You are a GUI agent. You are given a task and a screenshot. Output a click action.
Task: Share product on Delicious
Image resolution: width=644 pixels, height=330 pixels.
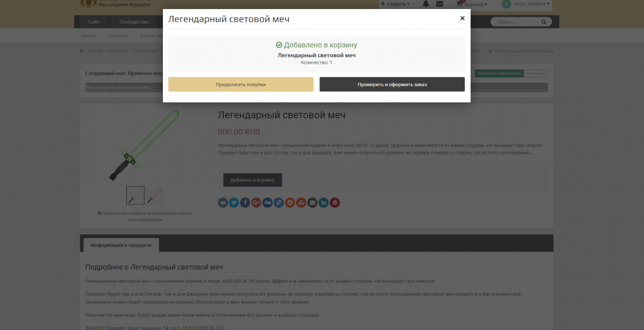tap(279, 203)
